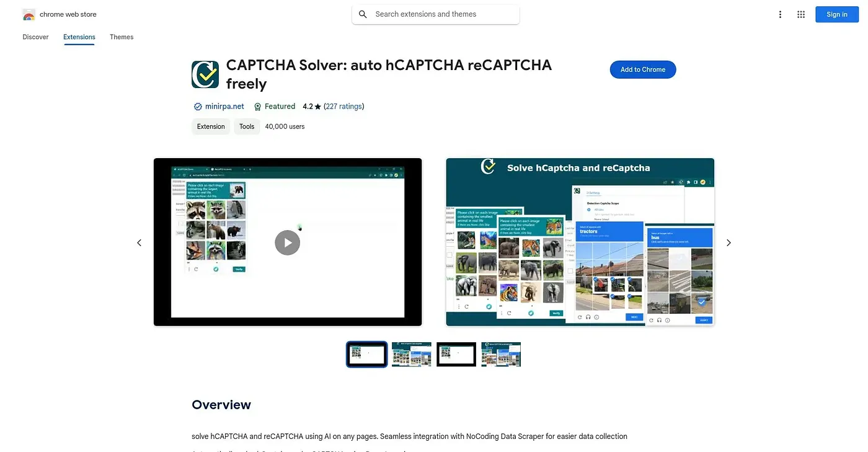Click the Solve hCaptcha and reCaptcha screenshot
The image size is (868, 452).
[x=580, y=242]
